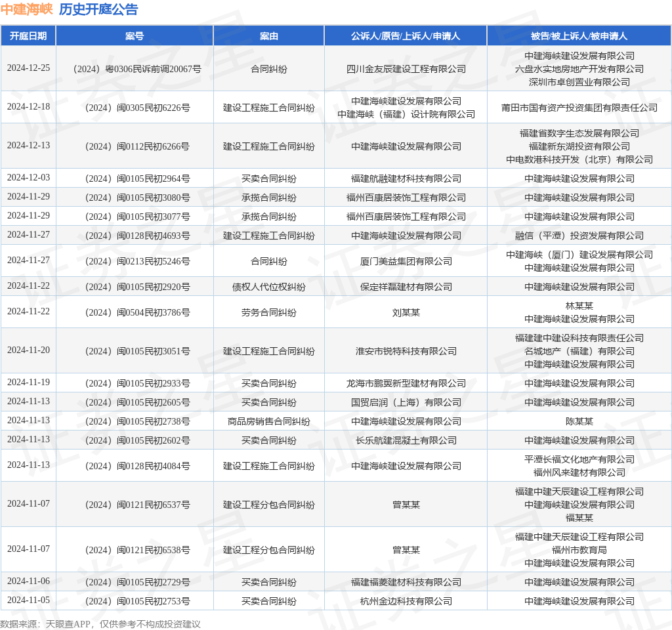Select case number '闽0305民初6226号'
Screen dimensions: 672x630
tap(153, 108)
